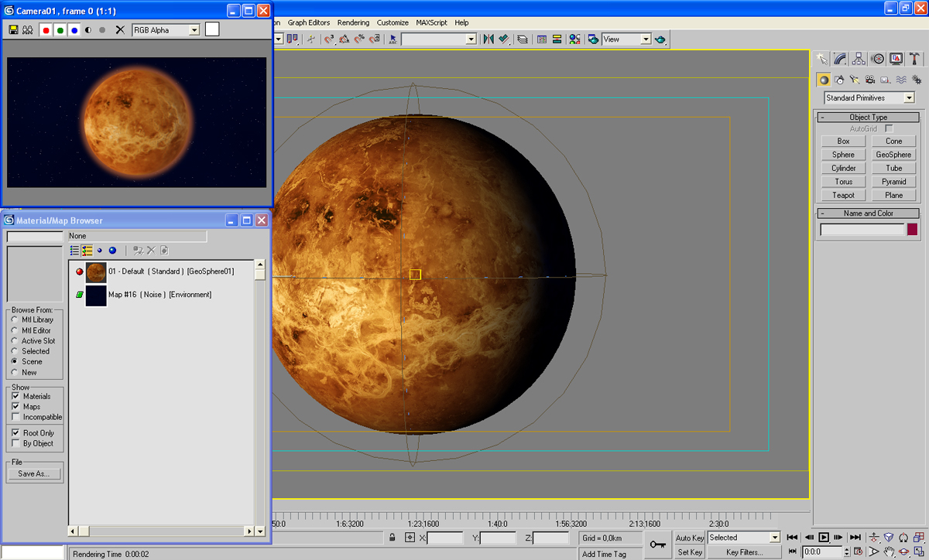929x560 pixels.
Task: Check the Incompatible checkbox in Show section
Action: [x=18, y=417]
